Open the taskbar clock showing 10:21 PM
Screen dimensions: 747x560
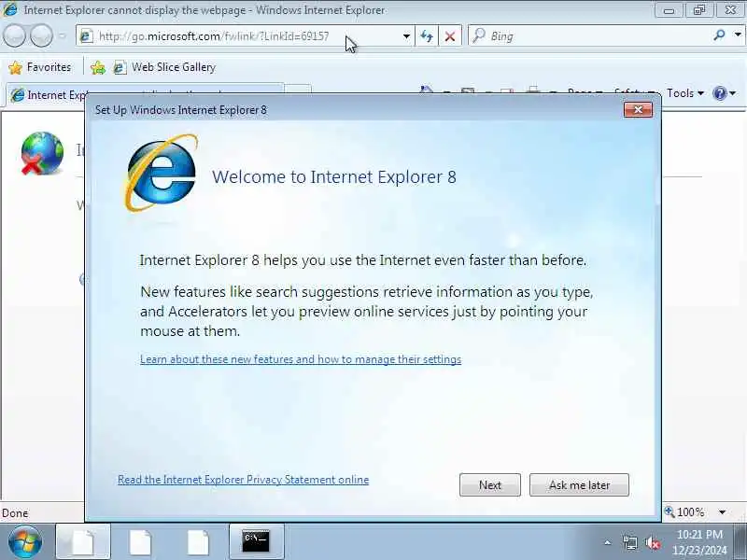pyautogui.click(x=699, y=542)
